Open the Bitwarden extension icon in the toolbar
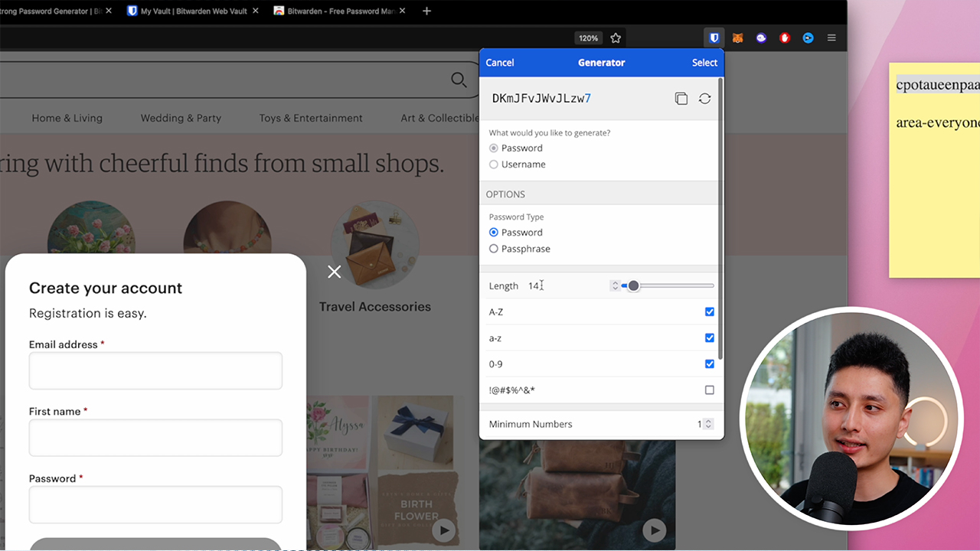Screen dimensions: 980x551 pyautogui.click(x=714, y=37)
